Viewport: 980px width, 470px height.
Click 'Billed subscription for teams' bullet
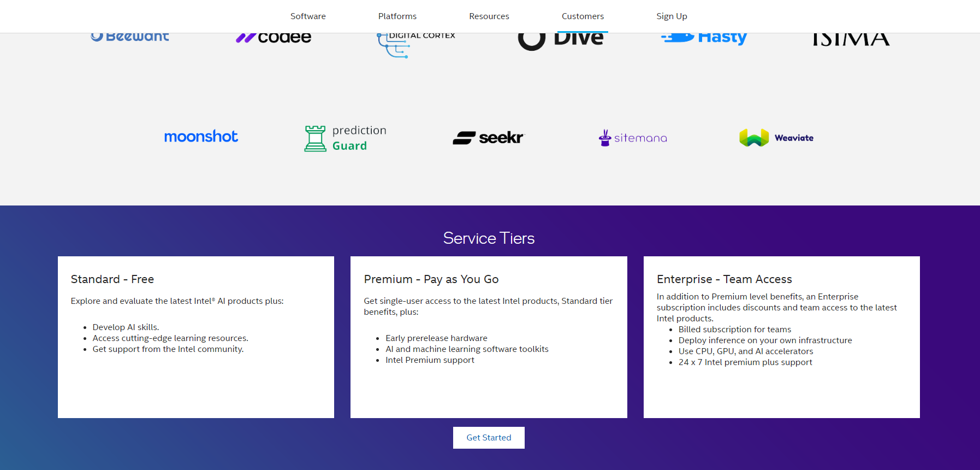pos(735,330)
